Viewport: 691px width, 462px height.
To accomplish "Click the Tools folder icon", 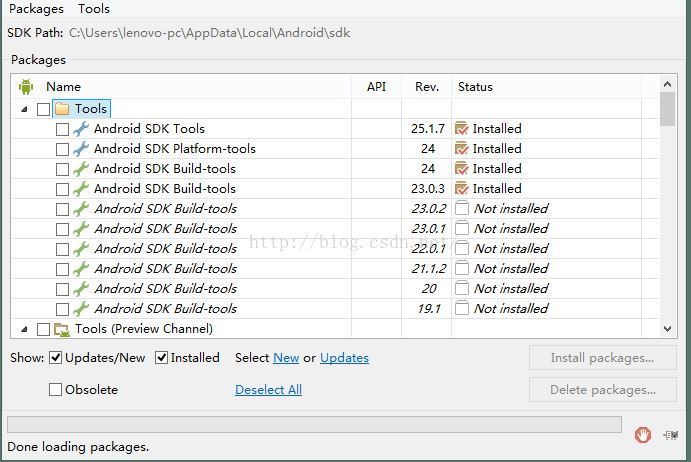I will (x=62, y=108).
